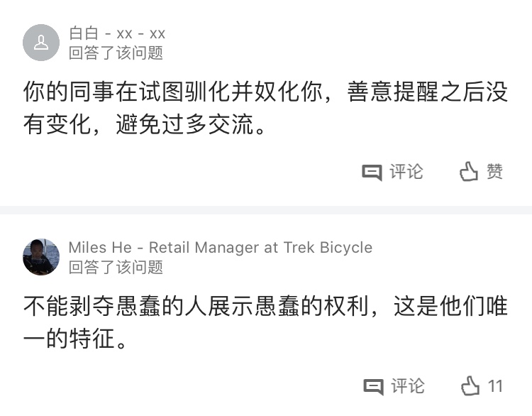
Task: Click 回答了该问题 under Miles He's name
Action: [x=116, y=267]
